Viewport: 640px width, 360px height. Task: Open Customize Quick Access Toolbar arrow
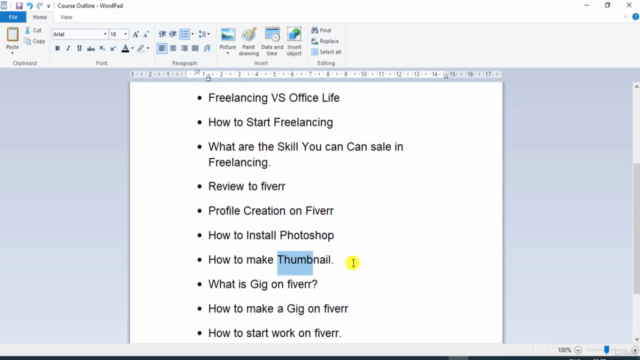tap(48, 6)
